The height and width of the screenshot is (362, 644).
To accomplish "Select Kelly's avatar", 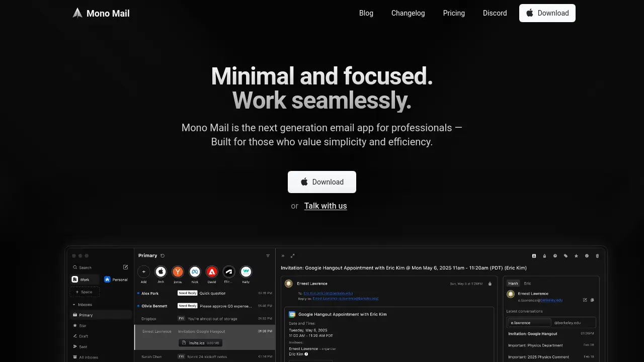I will [246, 271].
